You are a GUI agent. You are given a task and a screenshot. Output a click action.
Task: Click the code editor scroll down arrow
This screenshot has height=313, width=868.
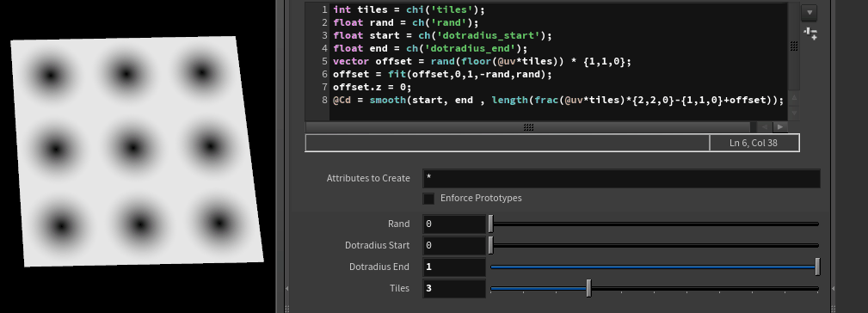(794, 113)
